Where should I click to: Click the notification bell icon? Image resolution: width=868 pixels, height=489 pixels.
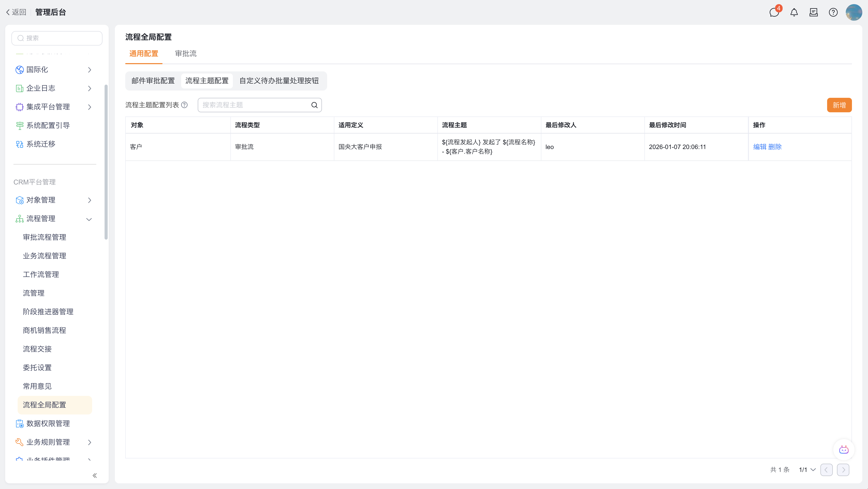pos(794,12)
